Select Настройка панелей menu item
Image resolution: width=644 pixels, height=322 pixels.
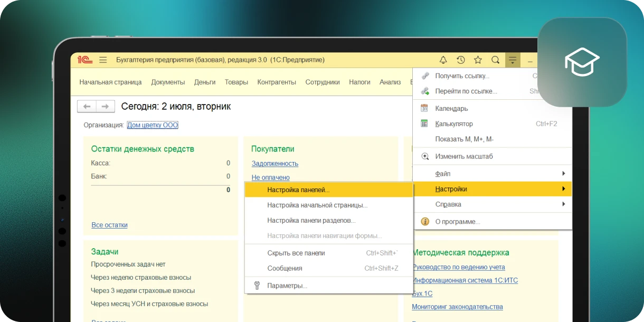coord(298,190)
